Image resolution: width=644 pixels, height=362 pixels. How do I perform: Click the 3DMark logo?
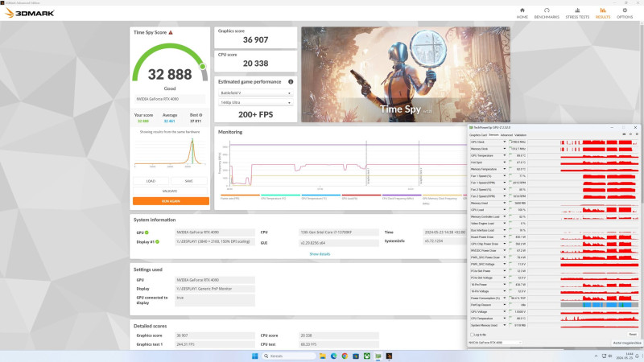point(30,13)
